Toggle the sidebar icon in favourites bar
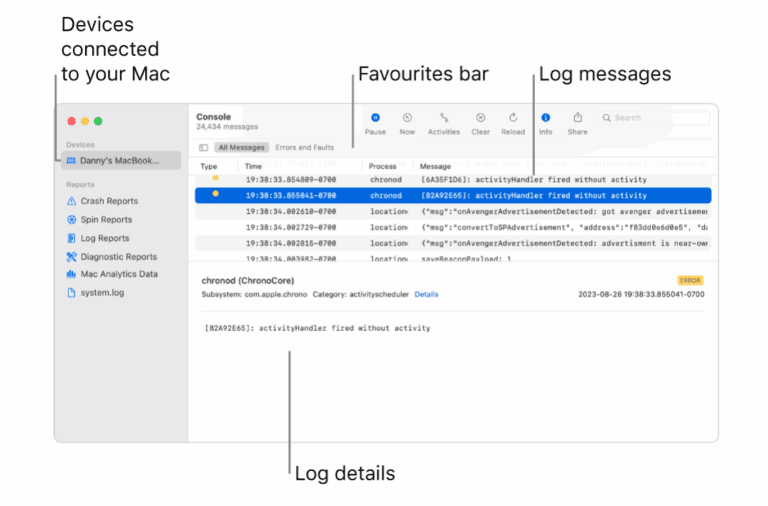 click(204, 148)
